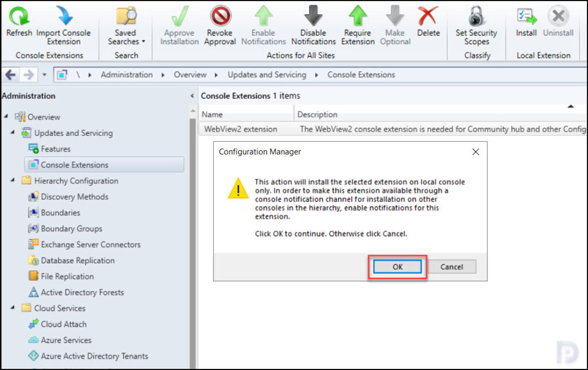This screenshot has width=588, height=370.
Task: Click Approve Installation in ribbon
Action: [179, 25]
